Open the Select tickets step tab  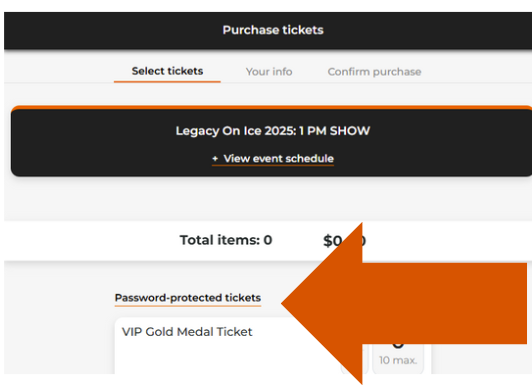[x=167, y=71]
